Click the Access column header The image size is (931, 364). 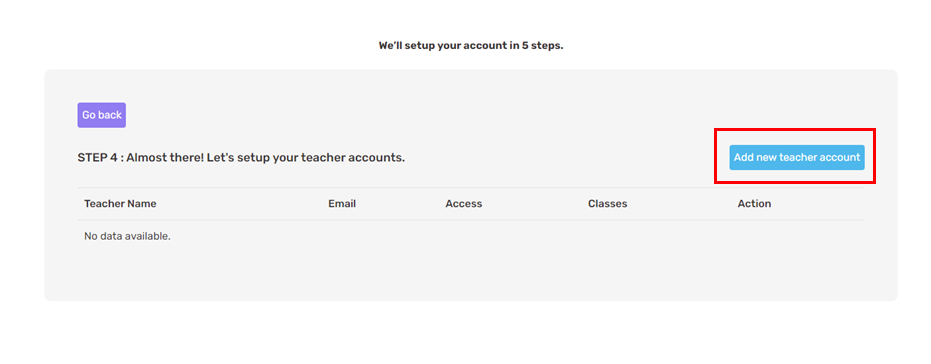click(464, 204)
